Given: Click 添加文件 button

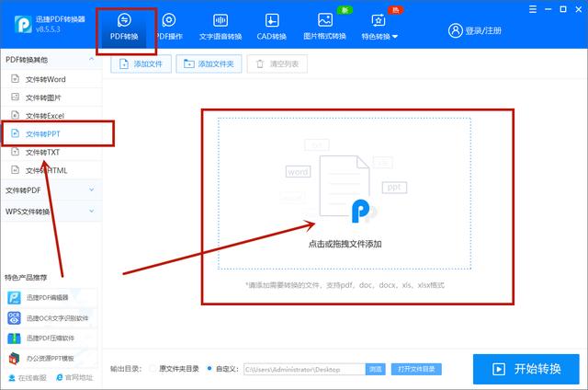Looking at the screenshot, I should pos(141,63).
